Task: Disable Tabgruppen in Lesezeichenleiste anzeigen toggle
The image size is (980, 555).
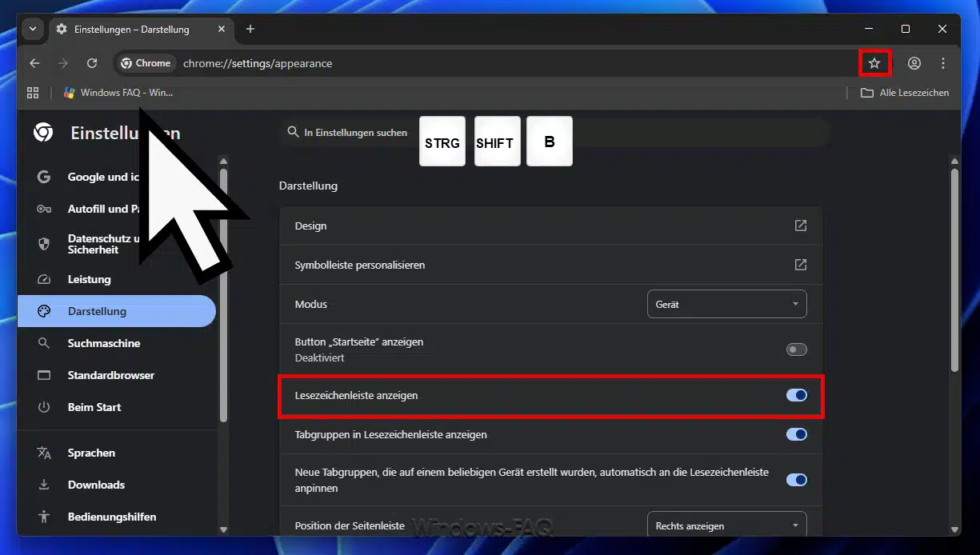Action: pos(796,434)
